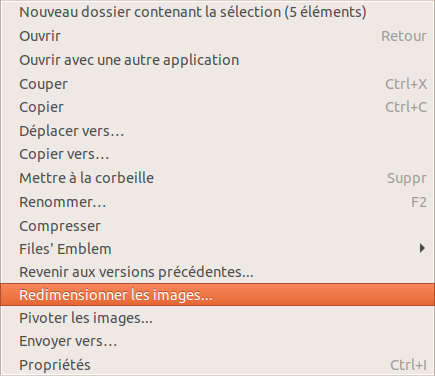Choose Compresser from the menu
This screenshot has width=435, height=376.
217,226
